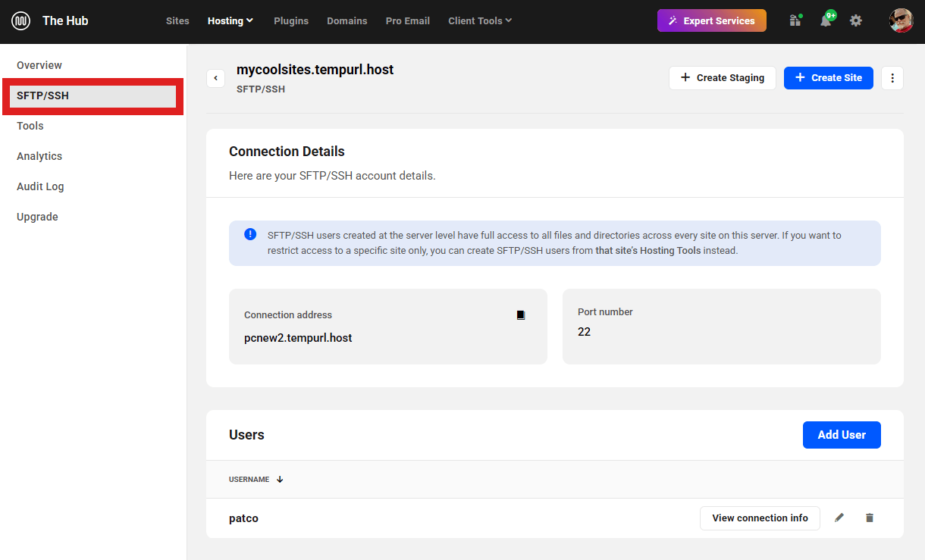Expand the Hosting dropdown menu
Screen dimensions: 925x560
230,20
